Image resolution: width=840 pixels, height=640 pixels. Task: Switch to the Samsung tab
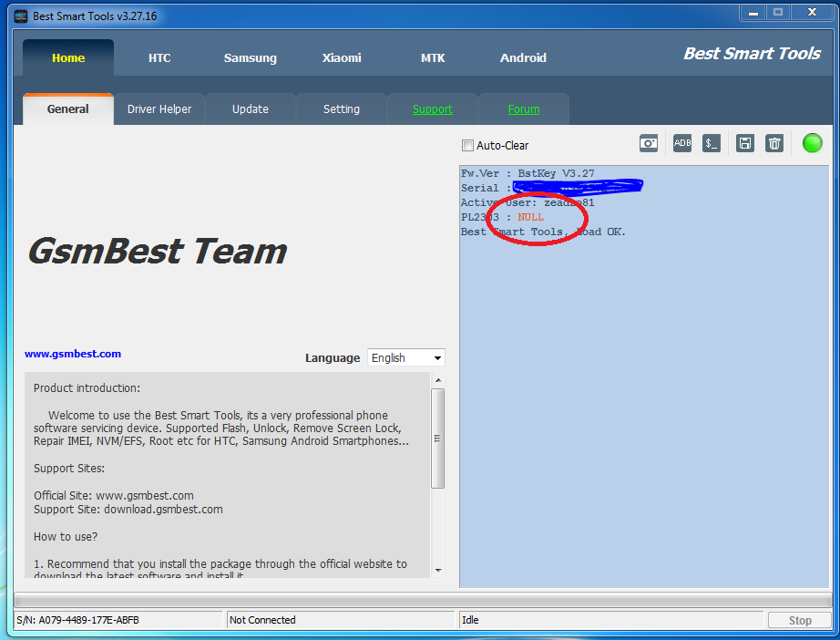(251, 57)
